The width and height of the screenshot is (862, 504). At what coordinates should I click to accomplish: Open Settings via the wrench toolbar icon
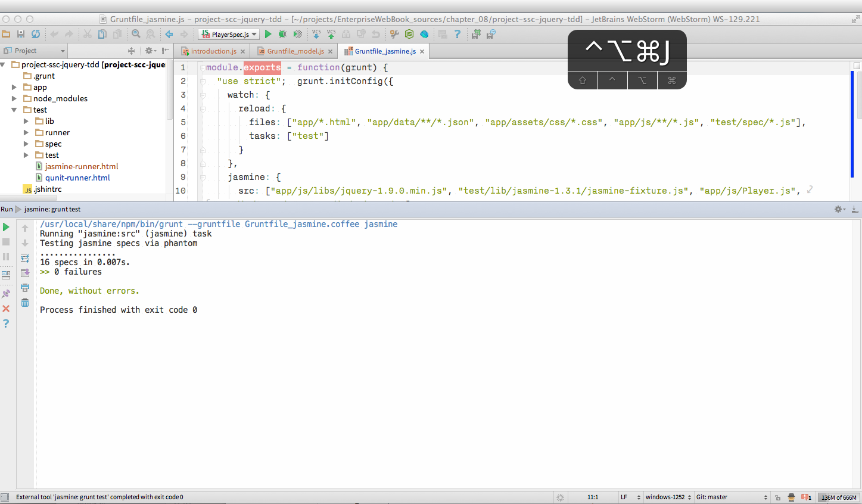point(394,35)
